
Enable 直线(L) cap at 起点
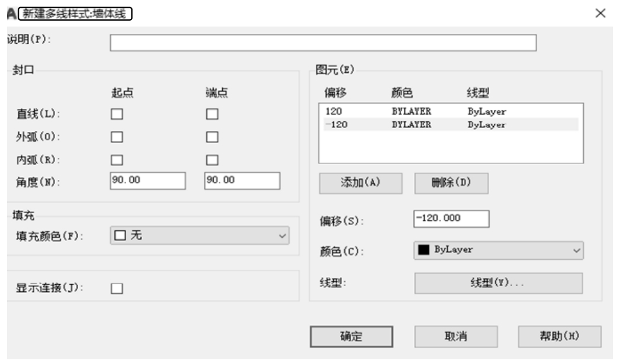click(117, 114)
